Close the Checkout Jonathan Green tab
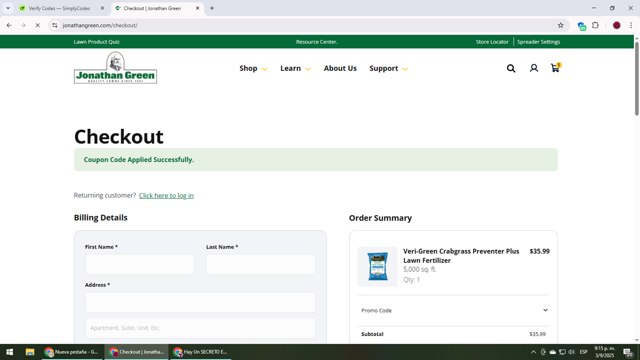 pos(198,8)
